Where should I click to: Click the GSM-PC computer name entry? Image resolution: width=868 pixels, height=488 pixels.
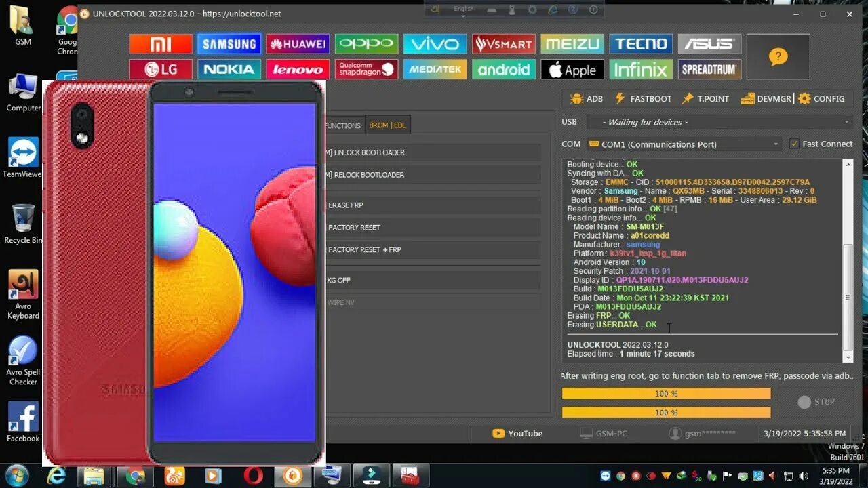(x=604, y=434)
